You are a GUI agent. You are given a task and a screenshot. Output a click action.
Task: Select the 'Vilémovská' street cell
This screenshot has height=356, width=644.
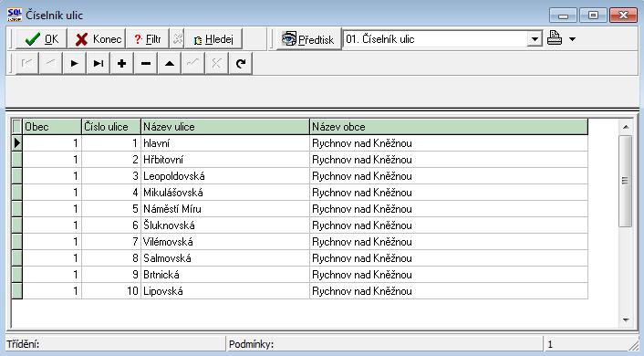[225, 242]
